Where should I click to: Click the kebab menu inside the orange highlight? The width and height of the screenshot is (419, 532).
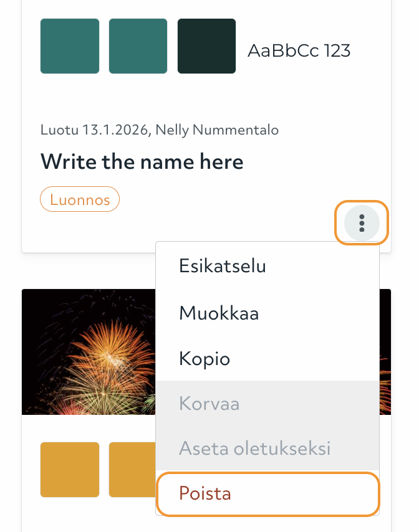pos(362,222)
